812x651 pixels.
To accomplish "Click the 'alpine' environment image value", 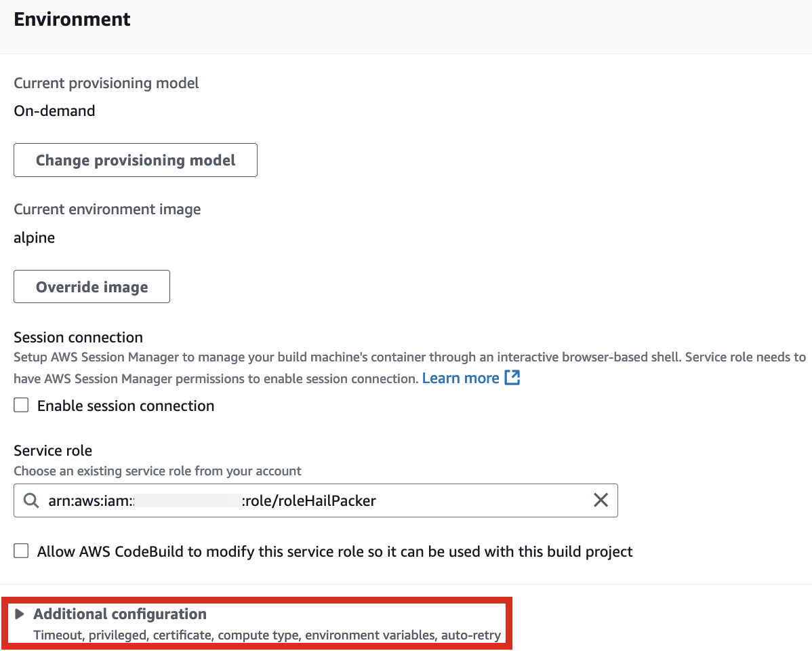I will 34,238.
